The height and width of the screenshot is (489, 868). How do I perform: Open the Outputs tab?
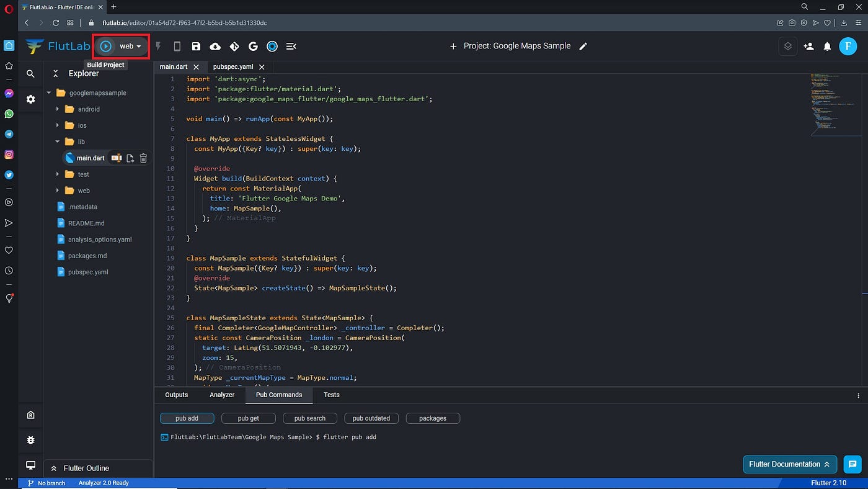[x=177, y=395]
